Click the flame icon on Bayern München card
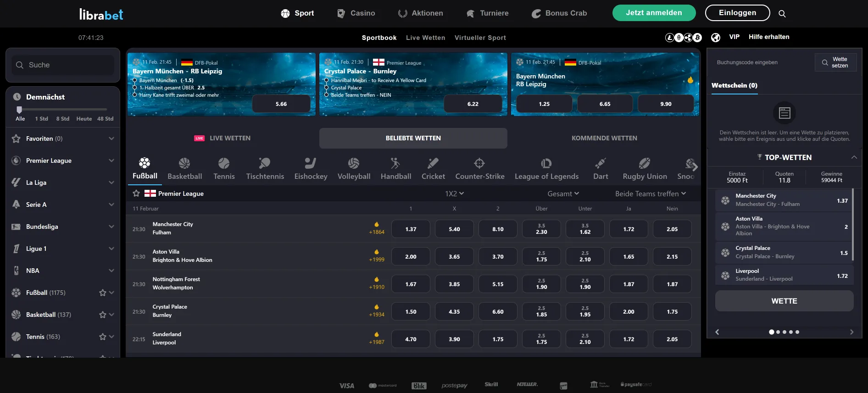Image resolution: width=868 pixels, height=393 pixels. pyautogui.click(x=690, y=80)
